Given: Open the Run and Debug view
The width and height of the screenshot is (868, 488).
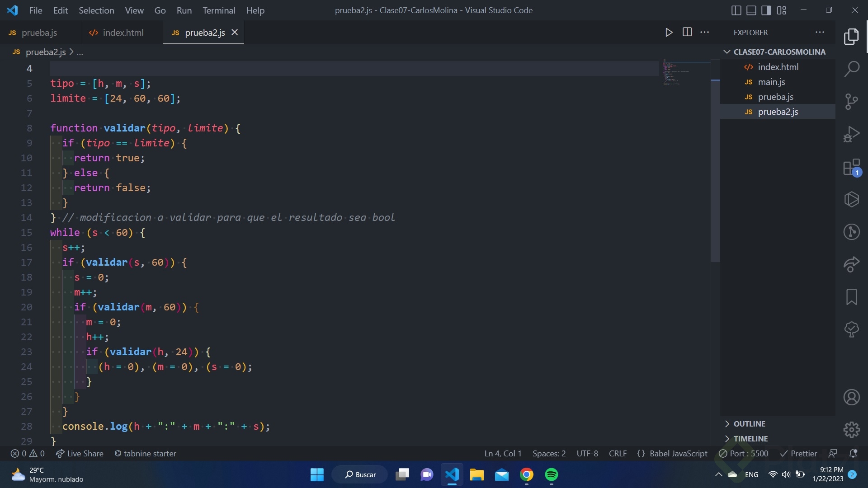Looking at the screenshot, I should 851,134.
